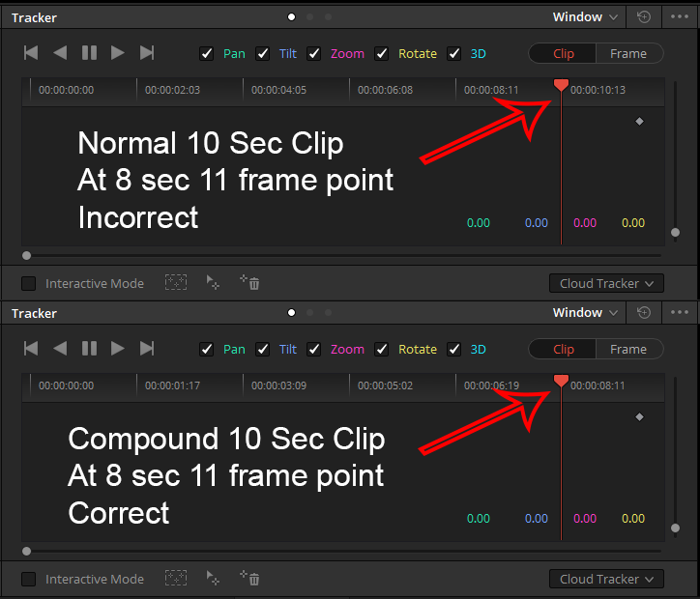Screen dimensions: 700x599
Task: Click timecode 00:00:02:03 in top ruler
Action: [x=173, y=90]
